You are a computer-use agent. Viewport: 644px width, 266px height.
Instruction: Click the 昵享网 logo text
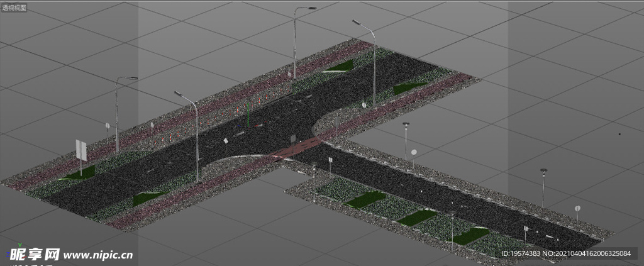[33, 255]
